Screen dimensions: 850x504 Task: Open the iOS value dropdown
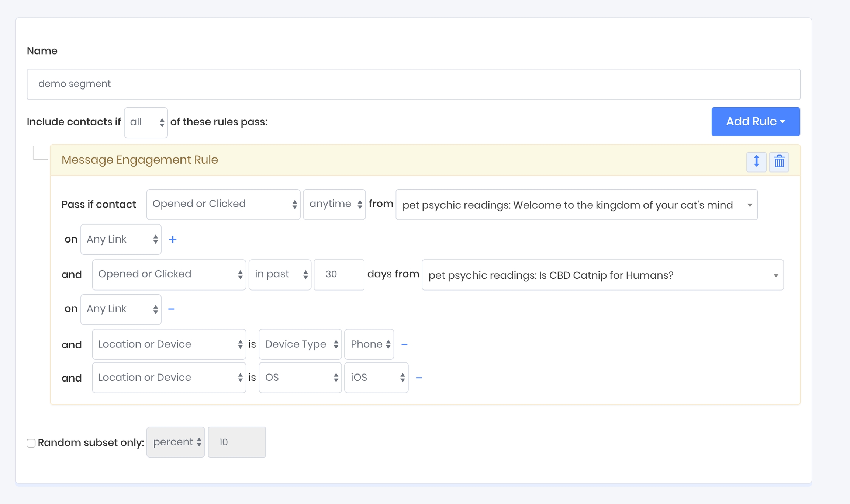point(376,378)
